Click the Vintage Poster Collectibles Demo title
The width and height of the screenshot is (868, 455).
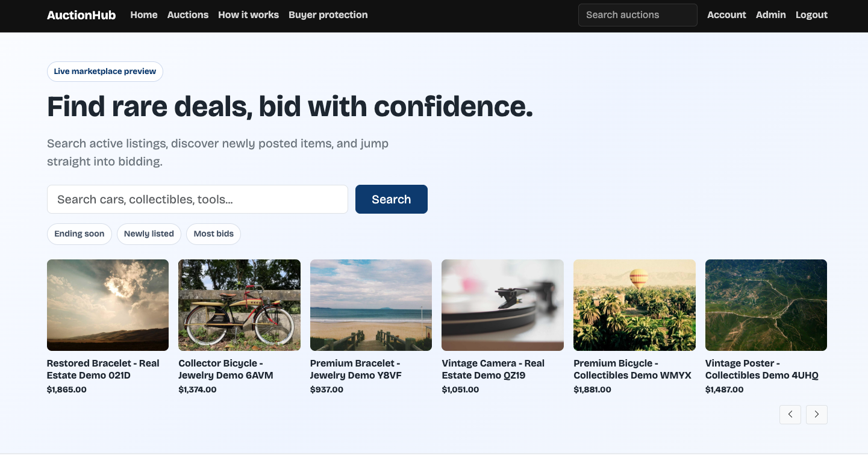762,370
